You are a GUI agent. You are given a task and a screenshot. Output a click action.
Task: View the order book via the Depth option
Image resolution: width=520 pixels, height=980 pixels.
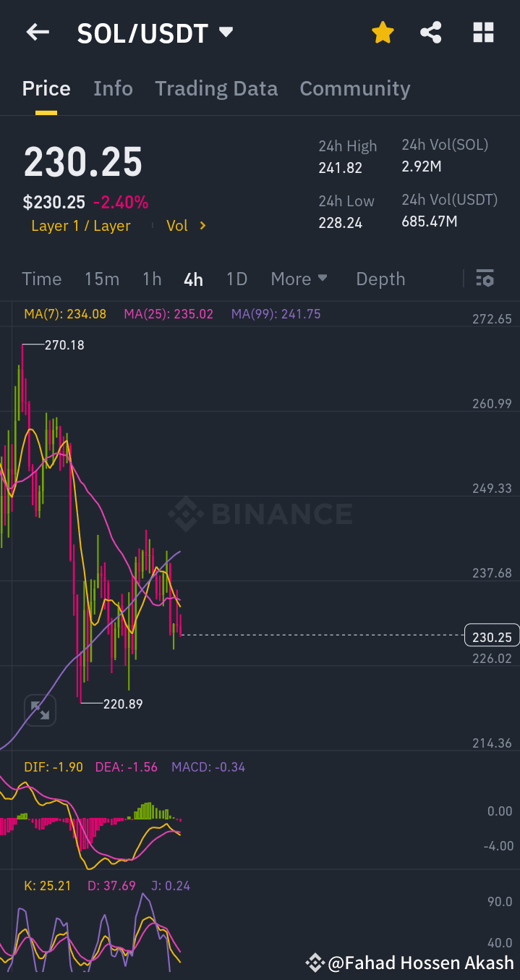click(x=380, y=279)
